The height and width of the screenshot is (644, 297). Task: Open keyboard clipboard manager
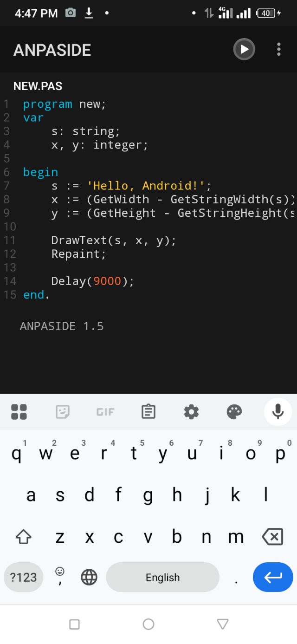click(x=148, y=412)
